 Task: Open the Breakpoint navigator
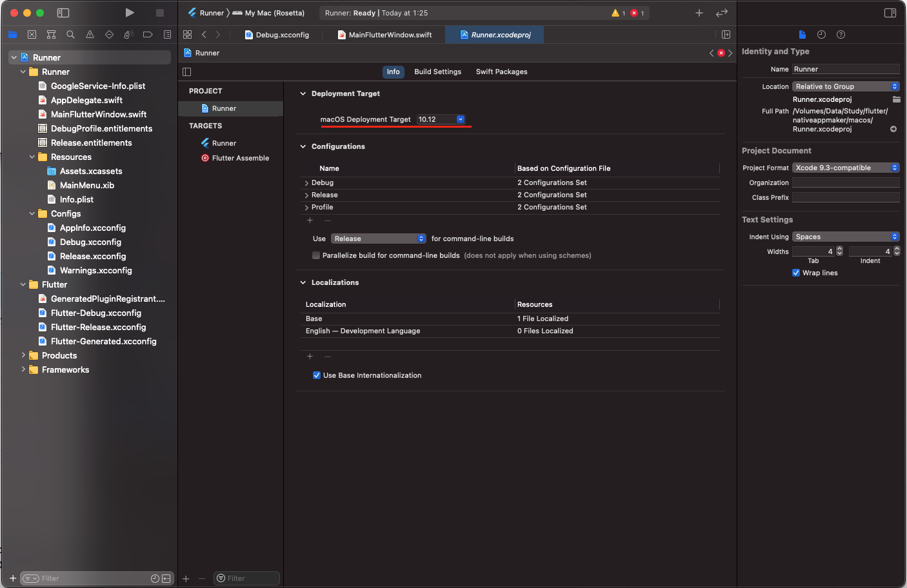tap(148, 35)
